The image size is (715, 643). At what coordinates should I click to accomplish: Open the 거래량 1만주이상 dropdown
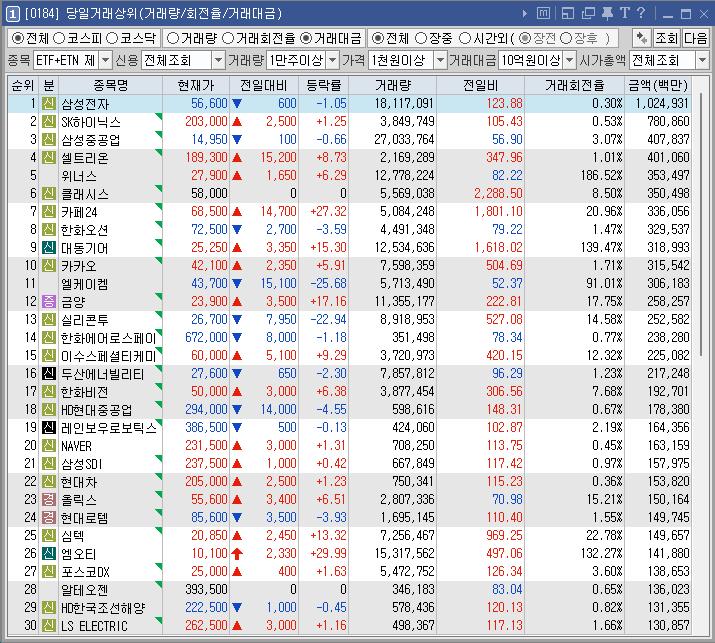point(333,60)
